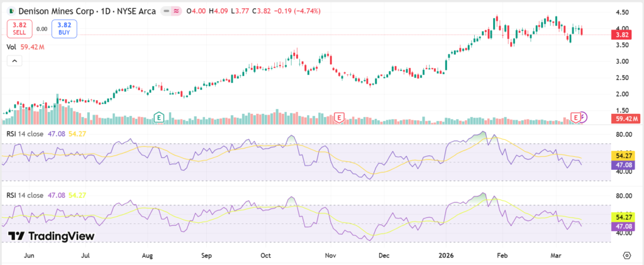Collapse the indicator legend with chevron arrow

[x=14, y=60]
